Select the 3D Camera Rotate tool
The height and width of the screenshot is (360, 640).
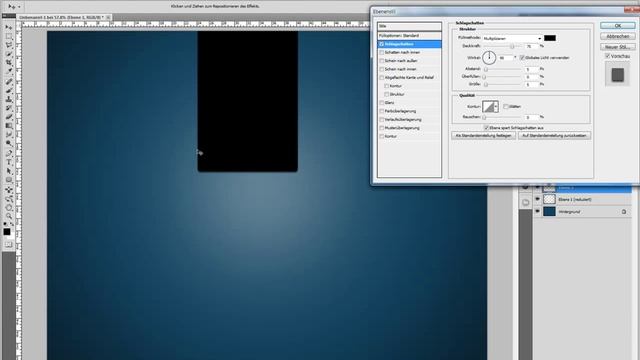(x=9, y=199)
